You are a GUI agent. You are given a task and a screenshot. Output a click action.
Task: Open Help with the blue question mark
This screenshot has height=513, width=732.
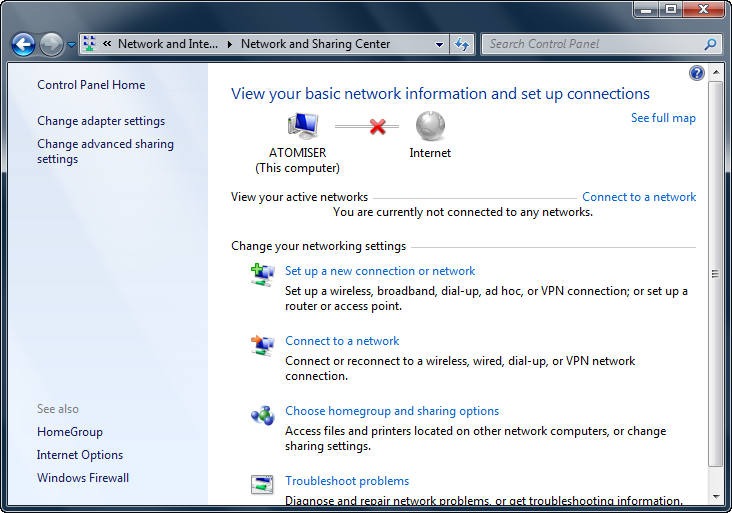(697, 73)
